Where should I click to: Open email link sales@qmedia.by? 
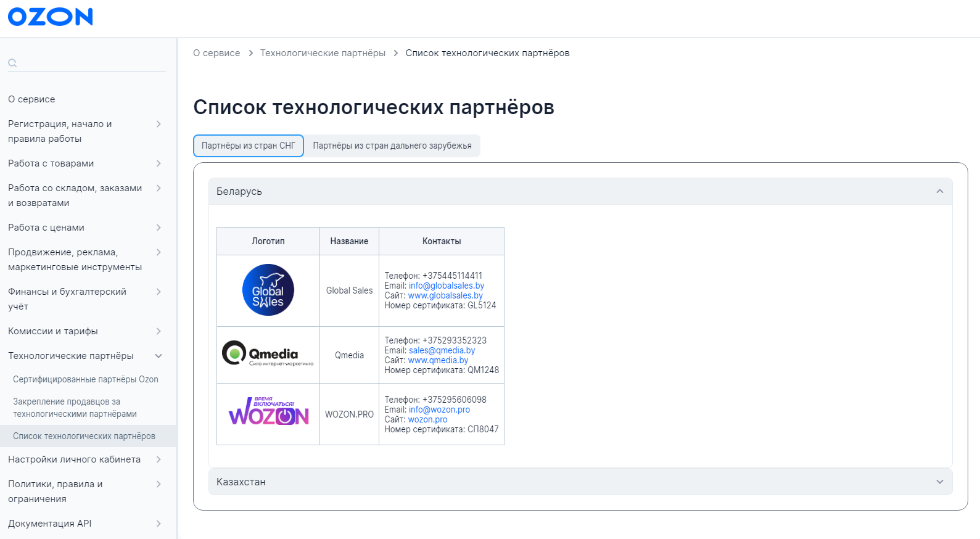pos(442,350)
